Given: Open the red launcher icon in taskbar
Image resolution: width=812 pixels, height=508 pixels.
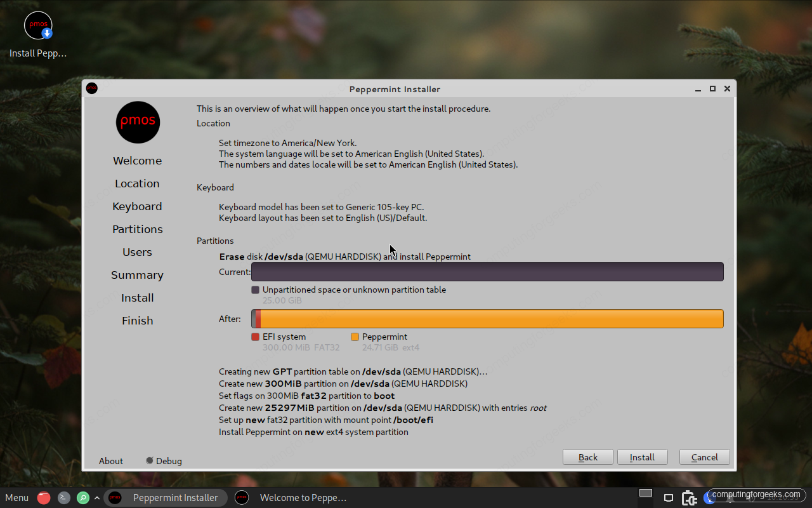Looking at the screenshot, I should pos(44,498).
